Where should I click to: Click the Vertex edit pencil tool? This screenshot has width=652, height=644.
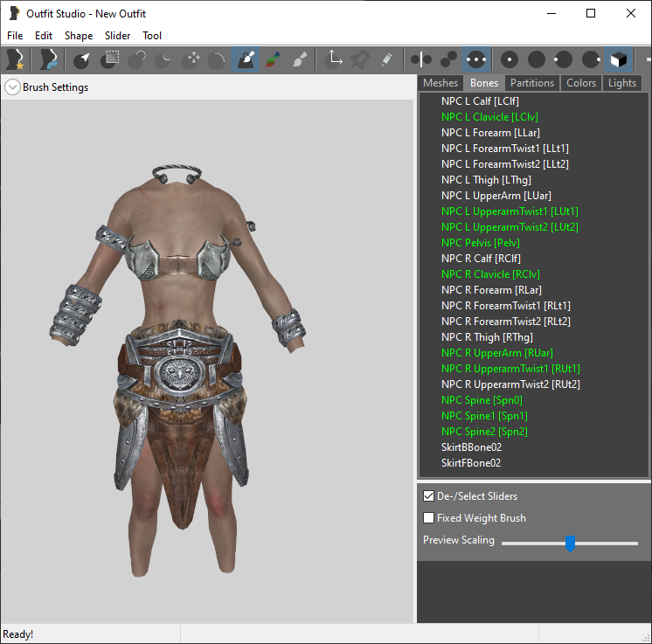click(x=386, y=59)
